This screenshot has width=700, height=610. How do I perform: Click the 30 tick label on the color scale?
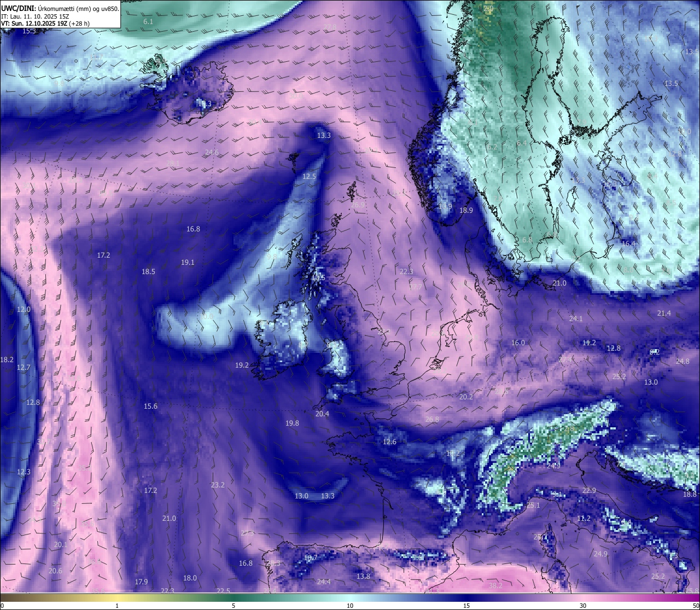pyautogui.click(x=583, y=606)
